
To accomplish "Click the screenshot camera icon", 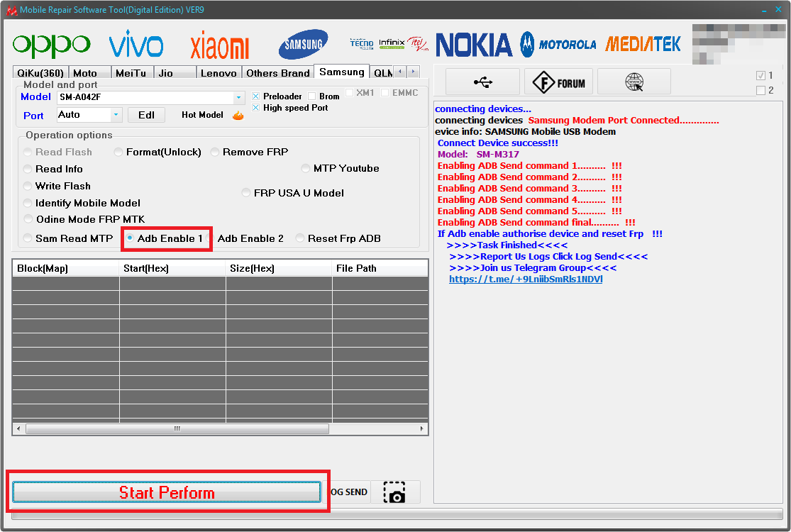I will 394,492.
